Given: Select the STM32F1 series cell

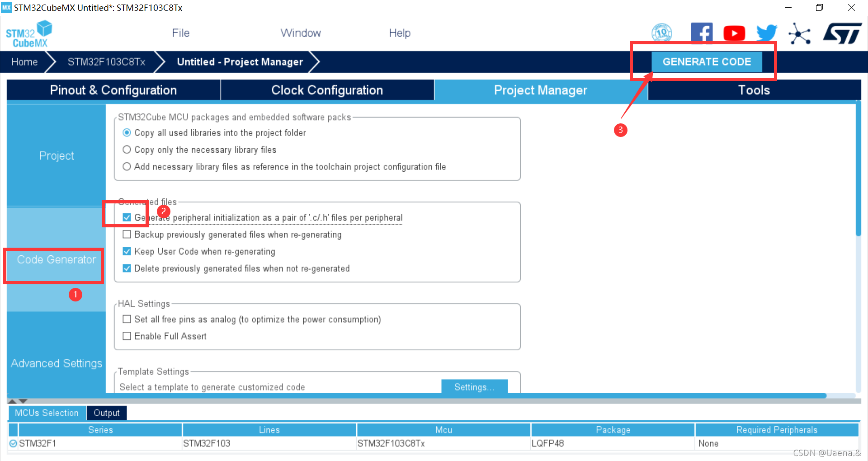Looking at the screenshot, I should pos(100,443).
